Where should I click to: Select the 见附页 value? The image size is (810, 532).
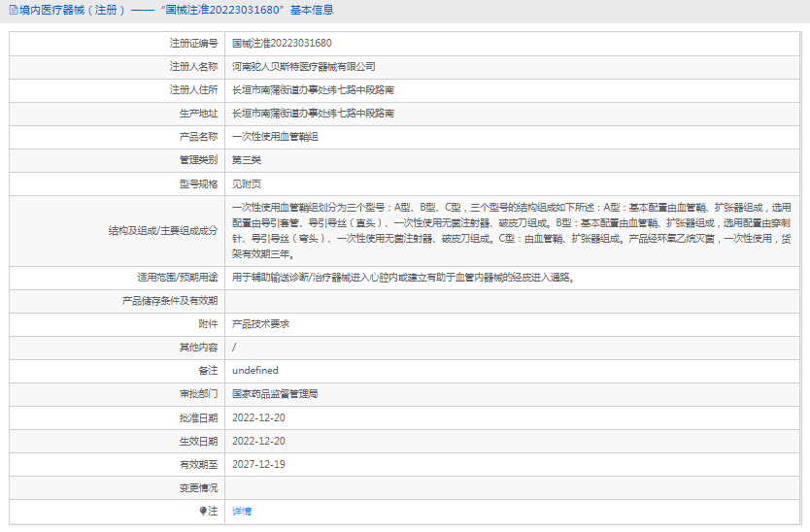tap(247, 183)
